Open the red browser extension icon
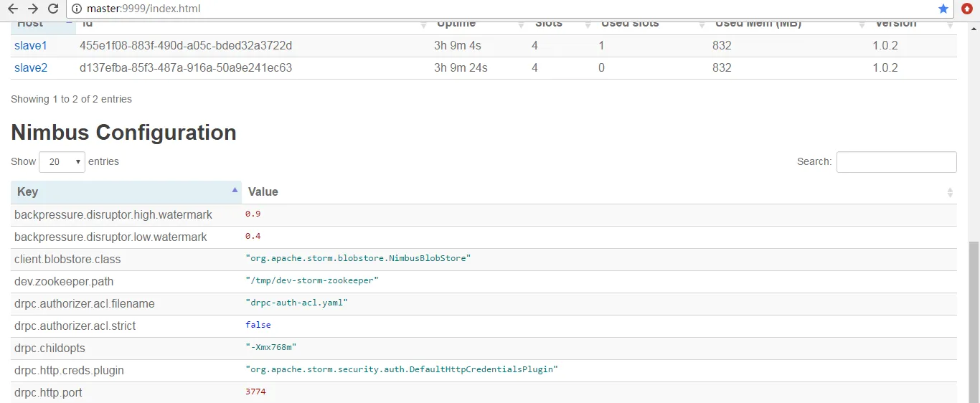The height and width of the screenshot is (403, 980). (968, 9)
